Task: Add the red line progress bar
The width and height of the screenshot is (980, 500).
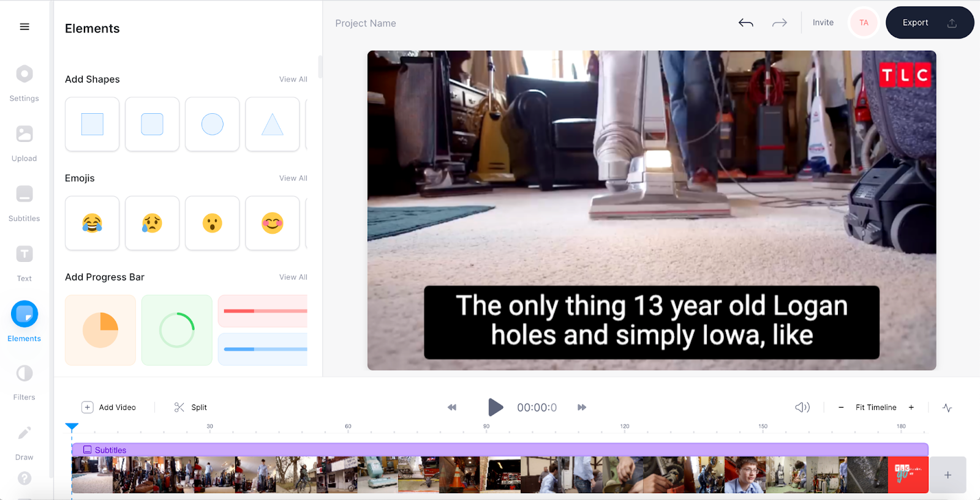Action: tap(263, 311)
